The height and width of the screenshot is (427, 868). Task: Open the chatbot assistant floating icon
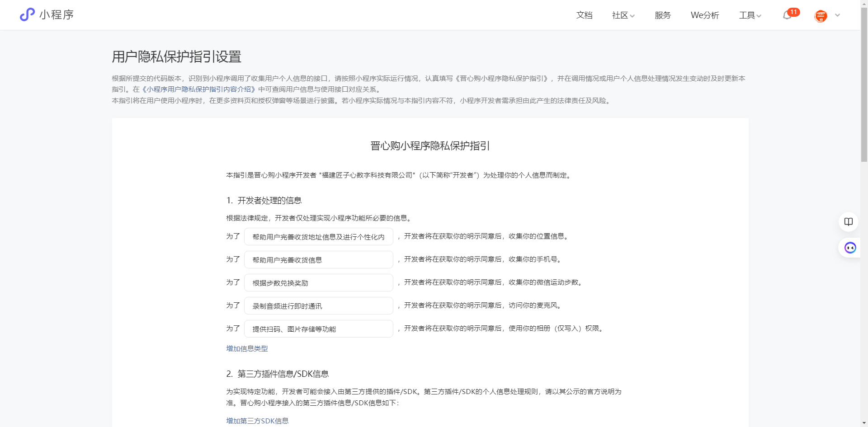click(850, 248)
